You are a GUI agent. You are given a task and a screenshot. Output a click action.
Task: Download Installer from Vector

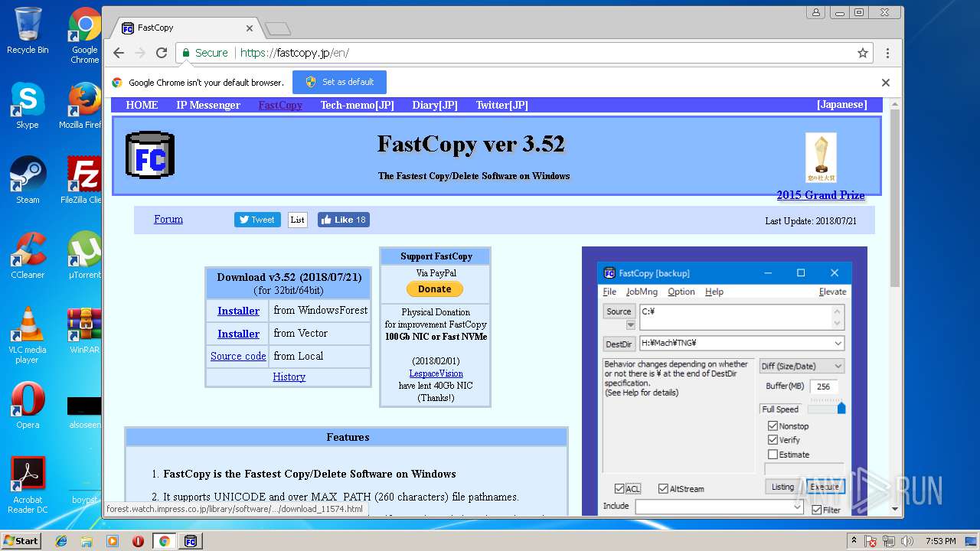point(238,334)
